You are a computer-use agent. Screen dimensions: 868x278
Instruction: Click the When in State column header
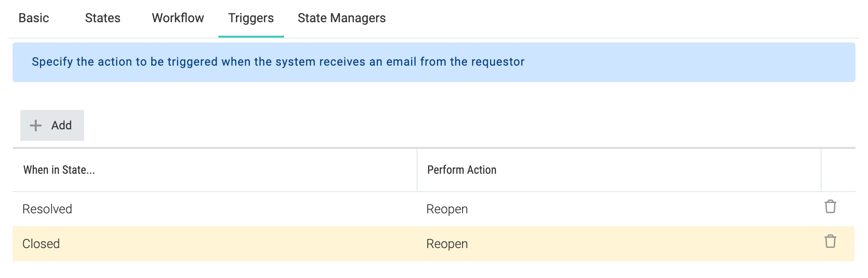pyautogui.click(x=59, y=170)
